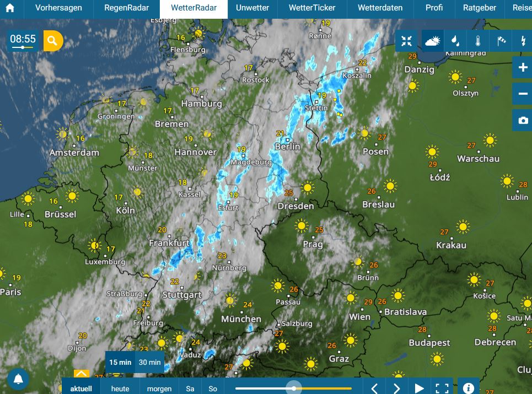Select the 15 min interval

tap(120, 362)
